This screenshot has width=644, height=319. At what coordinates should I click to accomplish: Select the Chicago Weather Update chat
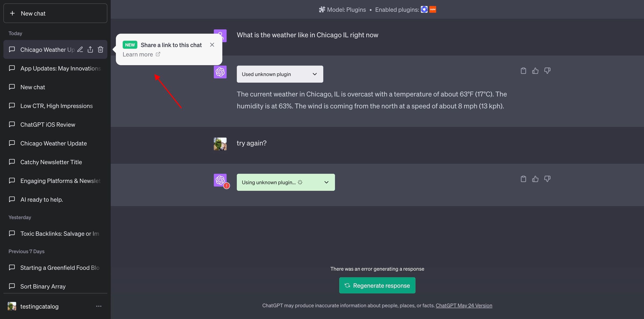click(54, 143)
